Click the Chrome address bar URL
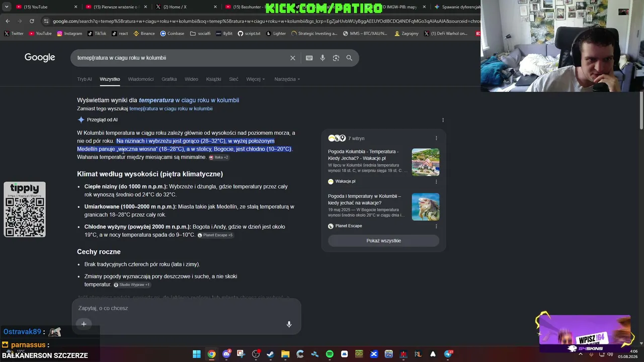The image size is (644, 362). pos(267,21)
